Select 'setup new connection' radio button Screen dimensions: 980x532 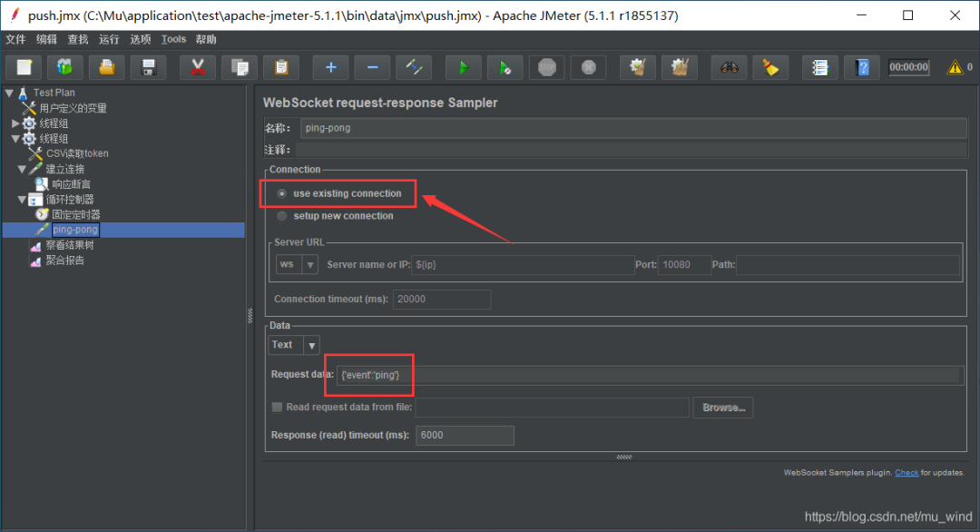(282, 216)
